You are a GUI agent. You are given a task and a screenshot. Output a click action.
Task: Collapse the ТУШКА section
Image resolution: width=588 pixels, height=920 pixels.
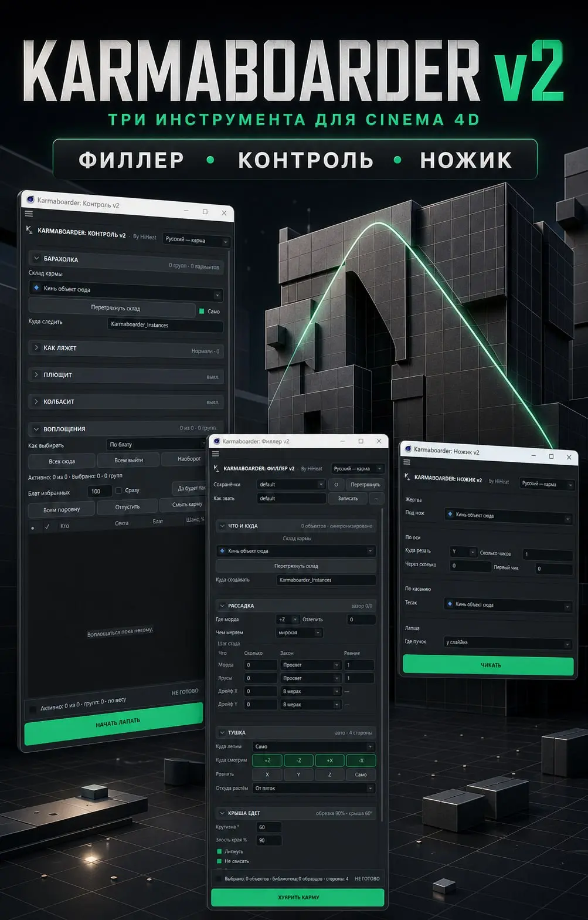222,732
